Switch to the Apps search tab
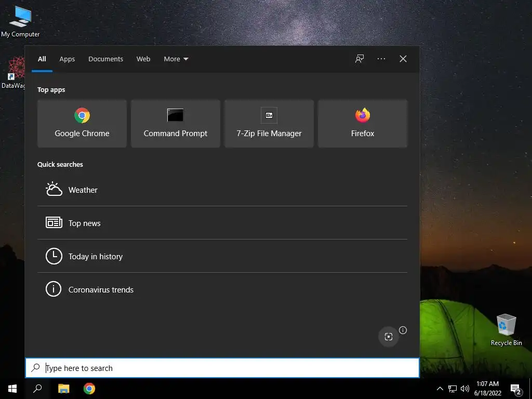This screenshot has width=532, height=399. (67, 59)
